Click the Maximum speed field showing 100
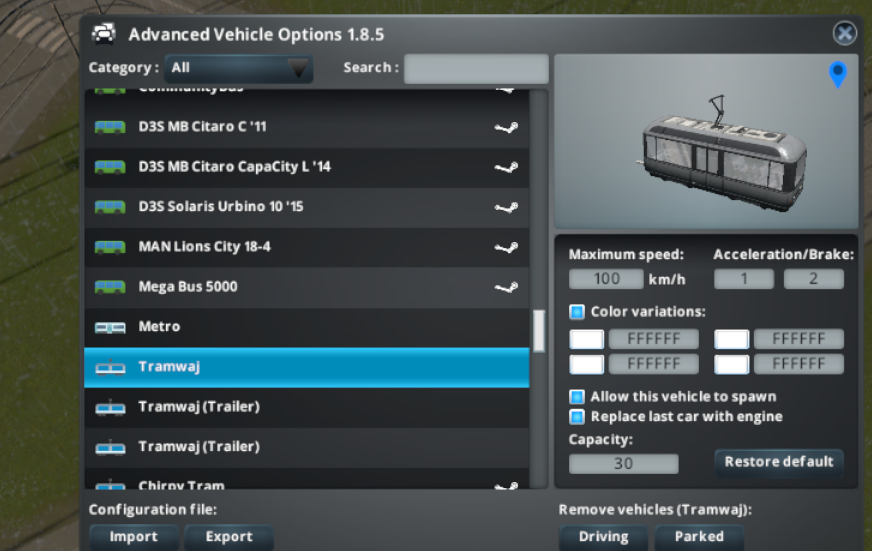Viewport: 872px width, 551px height. pyautogui.click(x=606, y=279)
